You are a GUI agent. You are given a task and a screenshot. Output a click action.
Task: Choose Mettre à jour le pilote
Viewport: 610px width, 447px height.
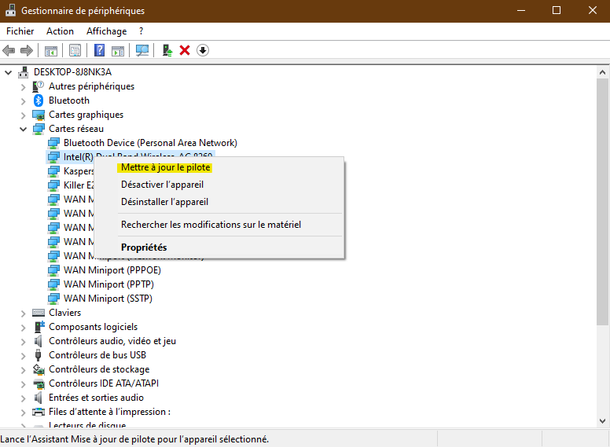(x=165, y=167)
